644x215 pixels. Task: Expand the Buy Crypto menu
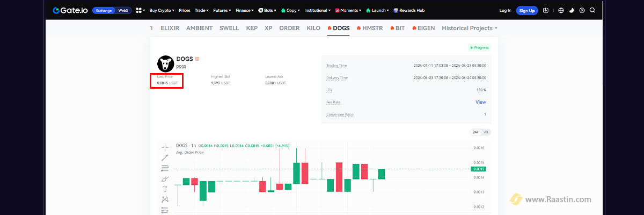tap(162, 10)
